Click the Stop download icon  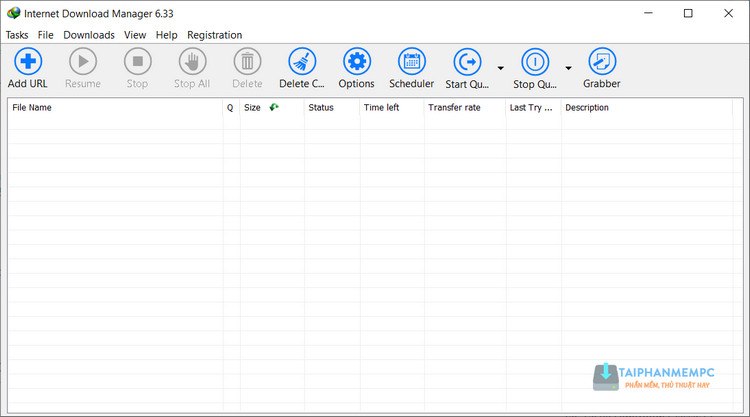[137, 62]
